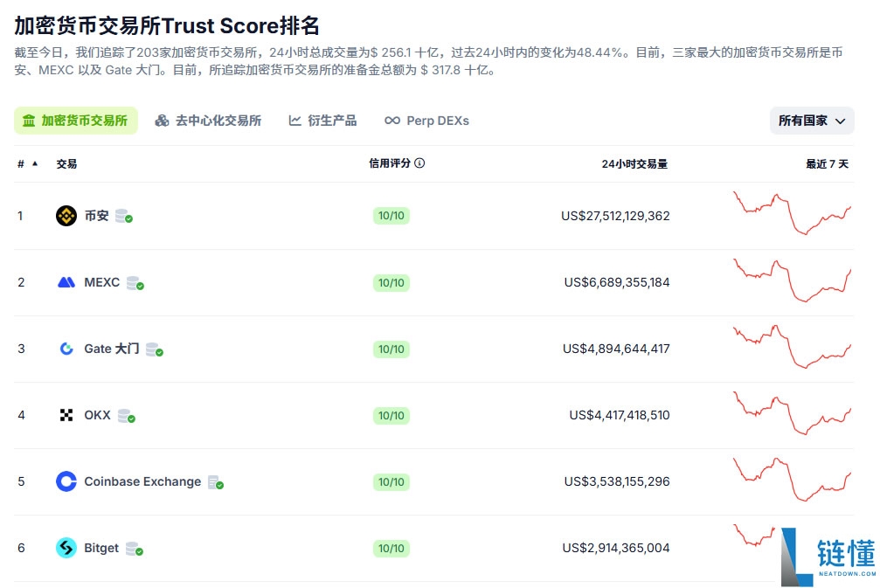The width and height of the screenshot is (880, 588).
Task: Click the volume US$6,689,355,184
Action: tap(617, 282)
